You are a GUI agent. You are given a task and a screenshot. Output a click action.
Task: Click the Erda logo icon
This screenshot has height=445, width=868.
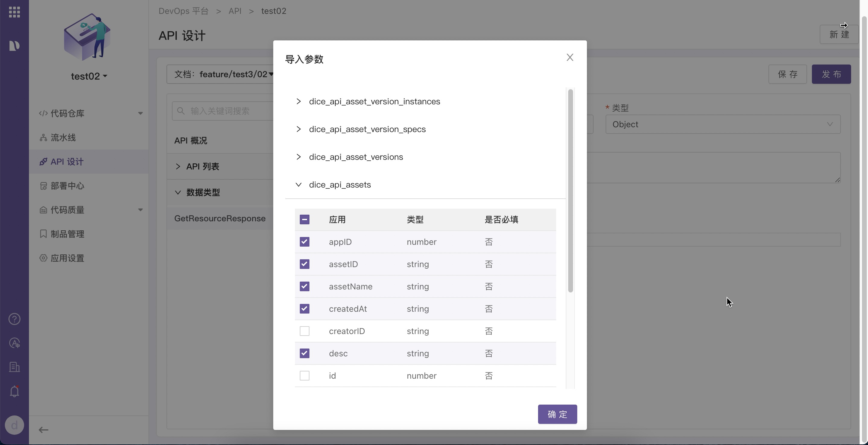(x=14, y=46)
